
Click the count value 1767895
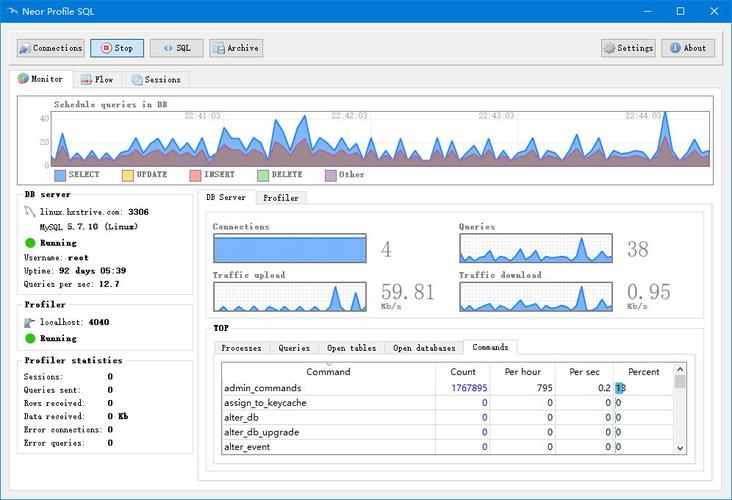tap(469, 388)
